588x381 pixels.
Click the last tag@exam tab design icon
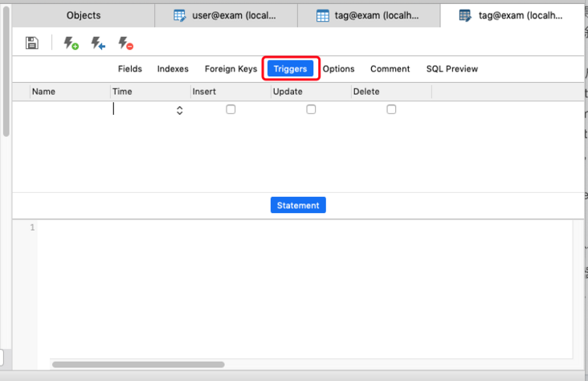465,15
